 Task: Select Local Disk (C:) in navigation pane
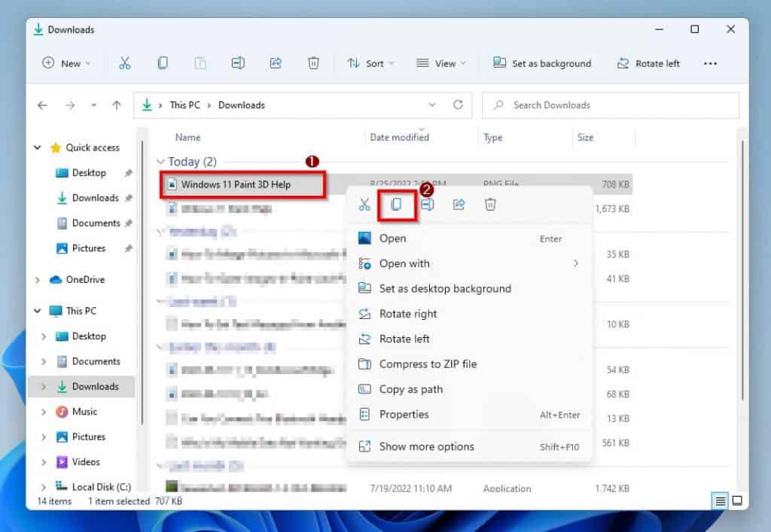(102, 487)
